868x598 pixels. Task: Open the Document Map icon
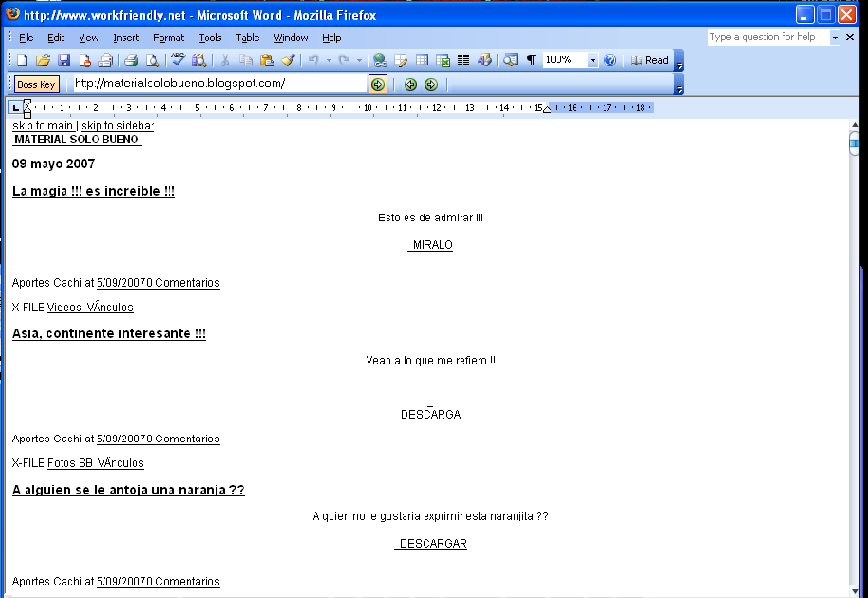click(x=511, y=59)
